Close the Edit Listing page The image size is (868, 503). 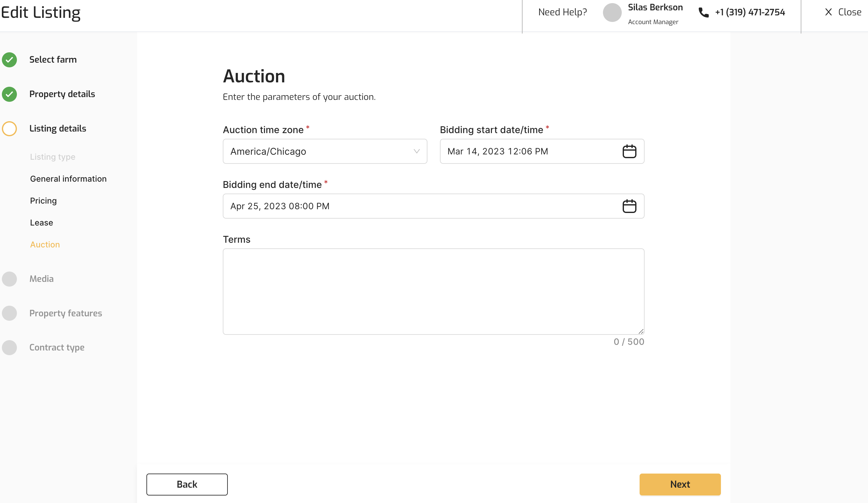(x=843, y=12)
